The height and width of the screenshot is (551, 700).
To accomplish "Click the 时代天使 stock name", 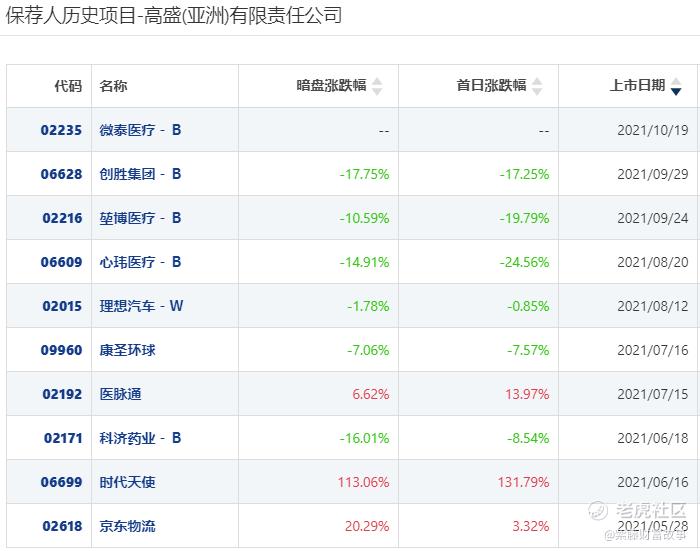I will [x=127, y=482].
